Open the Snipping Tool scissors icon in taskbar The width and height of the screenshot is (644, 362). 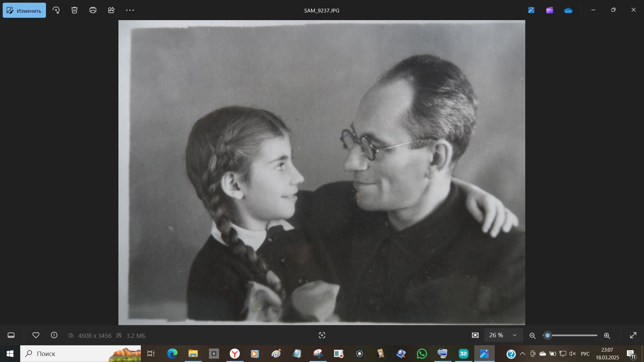tap(318, 354)
